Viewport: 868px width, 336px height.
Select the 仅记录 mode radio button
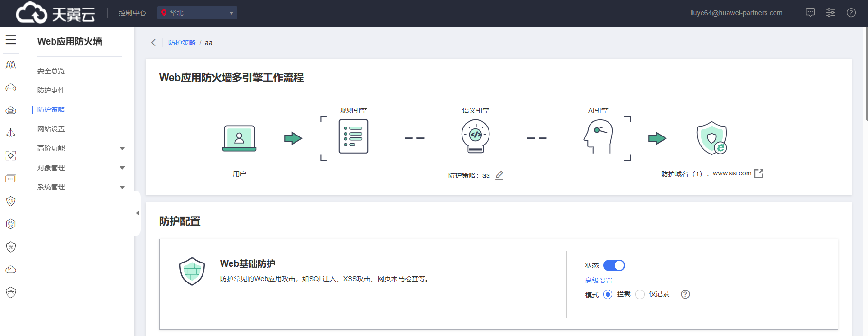tap(640, 294)
